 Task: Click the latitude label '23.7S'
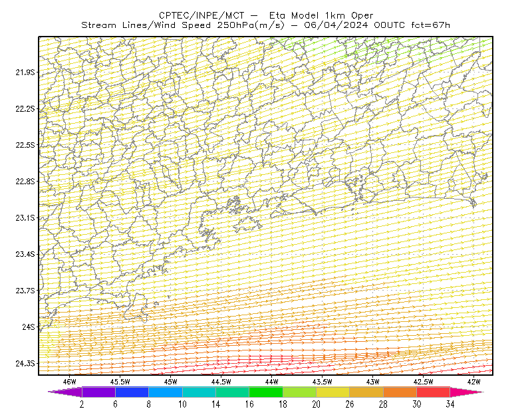click(x=25, y=291)
